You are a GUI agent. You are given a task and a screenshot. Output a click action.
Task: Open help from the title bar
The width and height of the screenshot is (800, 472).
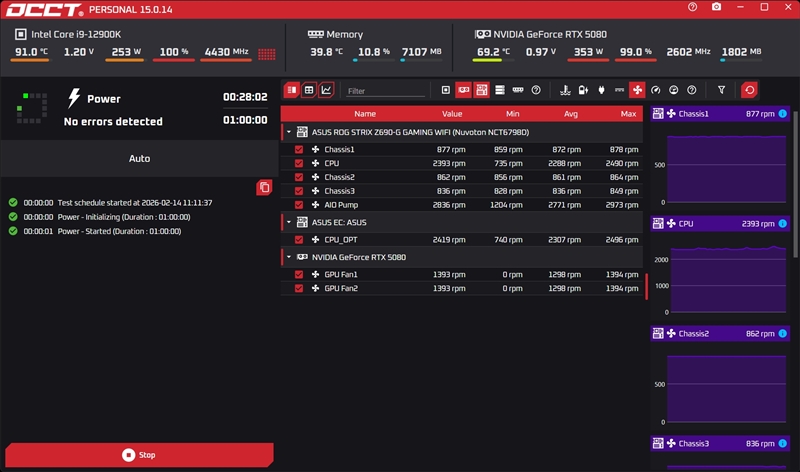692,7
